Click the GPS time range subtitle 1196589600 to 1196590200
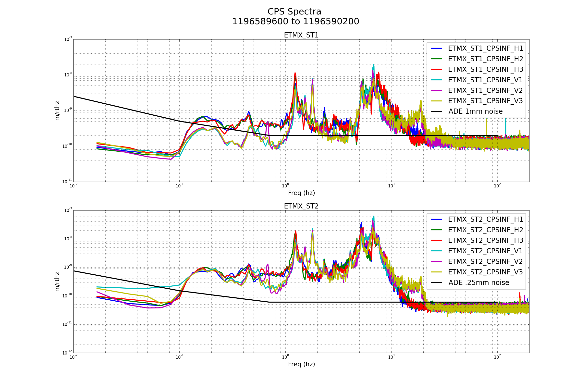Viewport: 588px width, 392px height. (x=295, y=22)
